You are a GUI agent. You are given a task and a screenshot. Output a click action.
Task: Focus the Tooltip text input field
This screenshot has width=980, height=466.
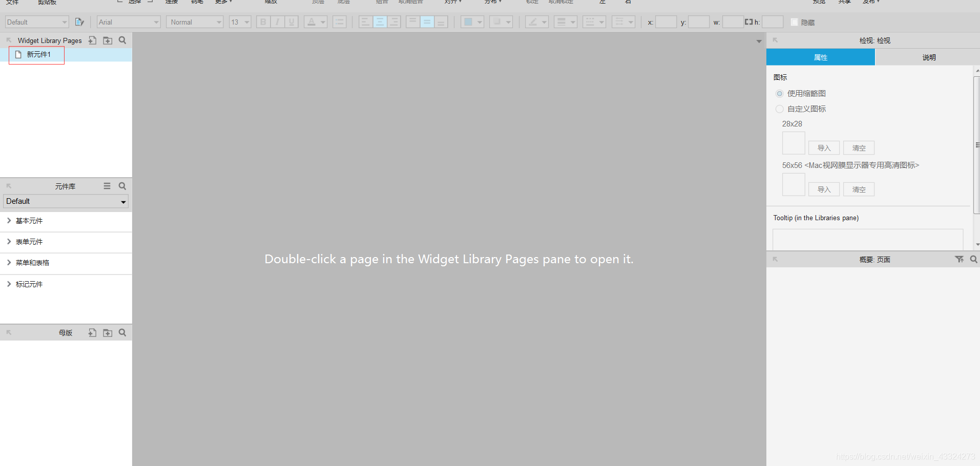(x=868, y=239)
